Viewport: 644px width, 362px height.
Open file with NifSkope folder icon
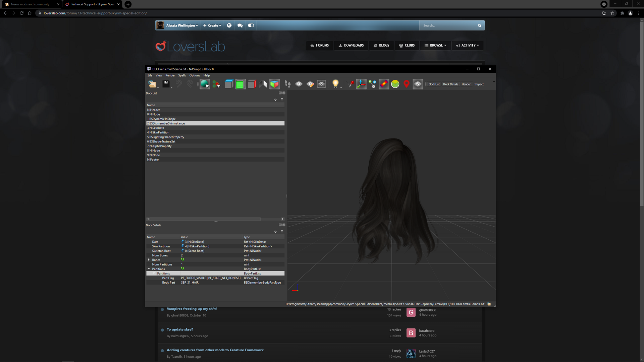152,84
